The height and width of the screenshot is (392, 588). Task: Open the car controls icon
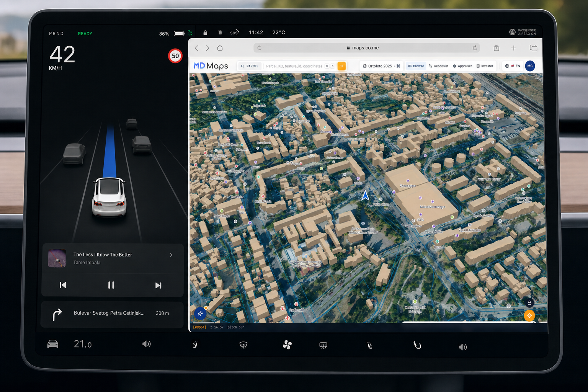pos(53,344)
